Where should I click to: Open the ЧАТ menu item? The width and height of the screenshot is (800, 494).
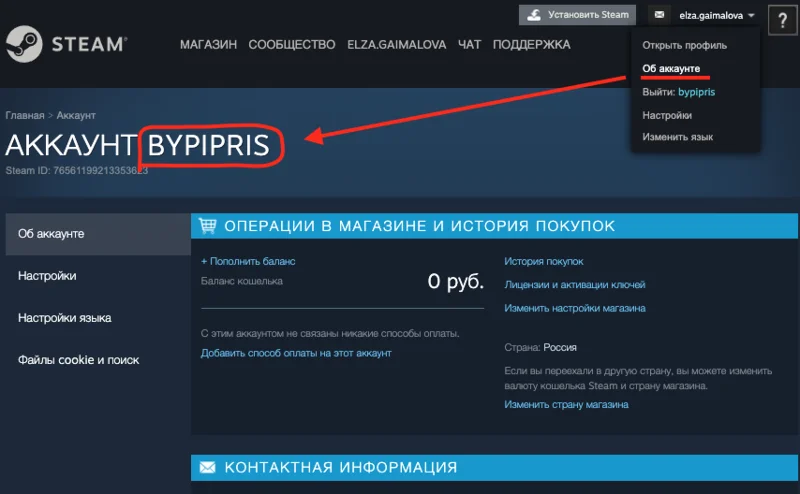(469, 45)
